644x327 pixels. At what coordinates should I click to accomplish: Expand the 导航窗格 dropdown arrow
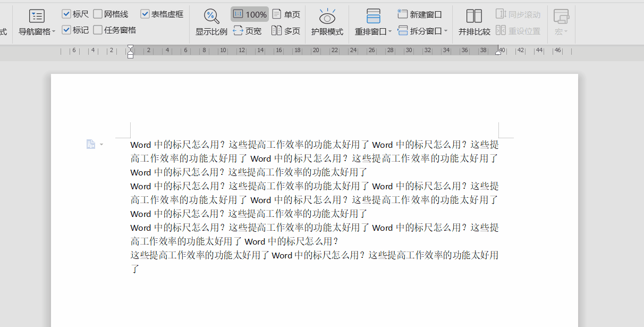click(x=54, y=32)
